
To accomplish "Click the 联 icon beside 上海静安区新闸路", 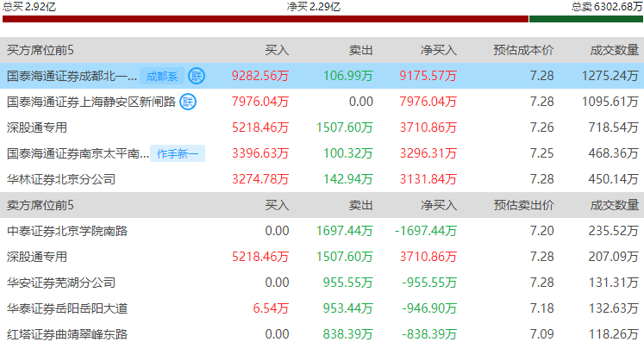I will (x=188, y=102).
